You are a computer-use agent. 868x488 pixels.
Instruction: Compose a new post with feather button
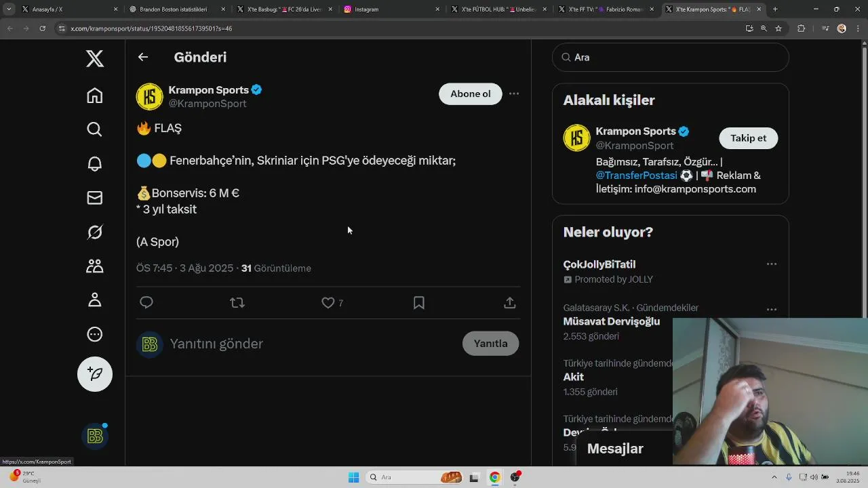click(x=95, y=374)
